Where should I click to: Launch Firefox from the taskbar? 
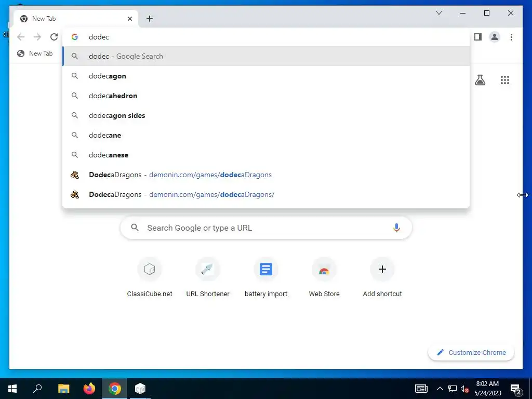[x=89, y=389]
